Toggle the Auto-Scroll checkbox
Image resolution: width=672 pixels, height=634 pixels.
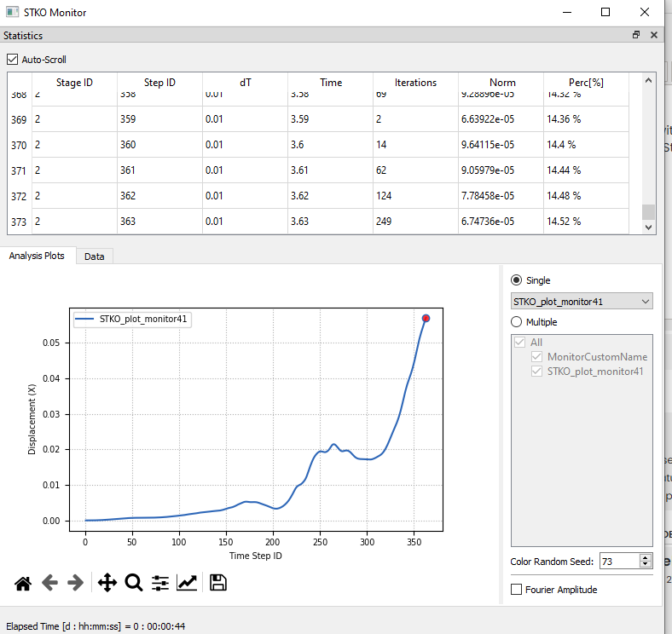click(13, 59)
